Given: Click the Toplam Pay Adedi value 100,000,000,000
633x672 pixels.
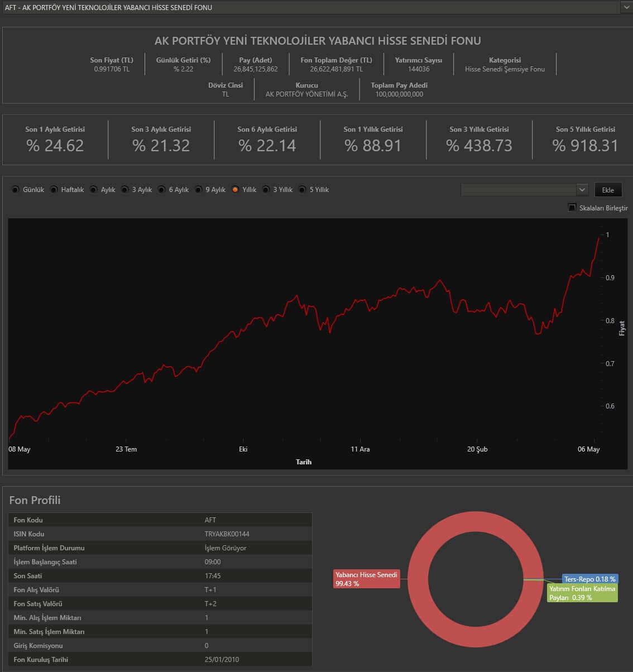Looking at the screenshot, I should click(399, 94).
